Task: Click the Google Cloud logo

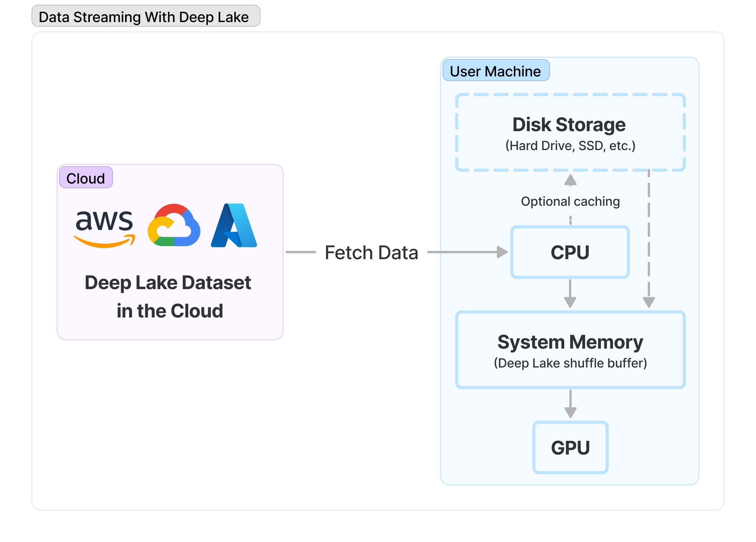Action: [174, 225]
